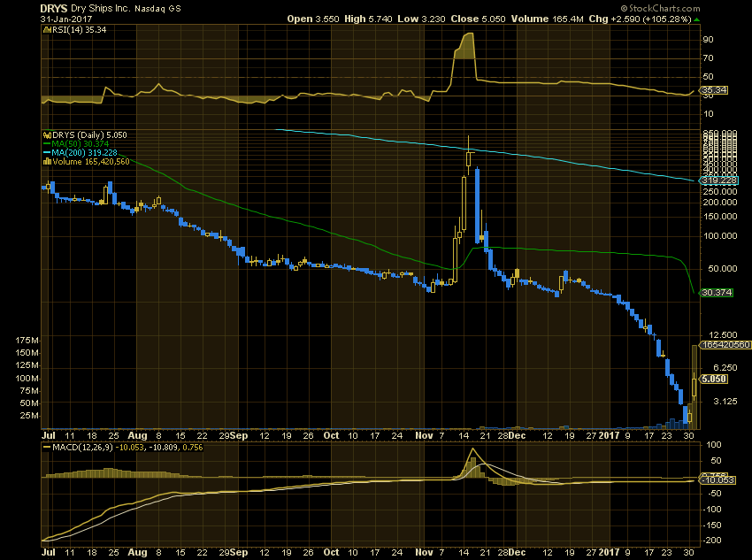Click the 165420560 volume tag on the right axis
Viewport: 752px width, 560px height.
[725, 345]
